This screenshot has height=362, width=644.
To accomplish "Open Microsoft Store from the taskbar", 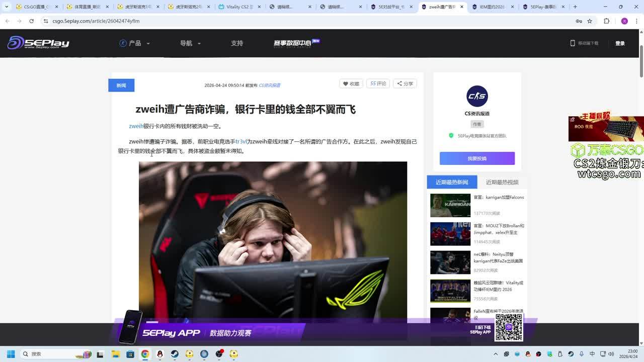I will [x=130, y=354].
